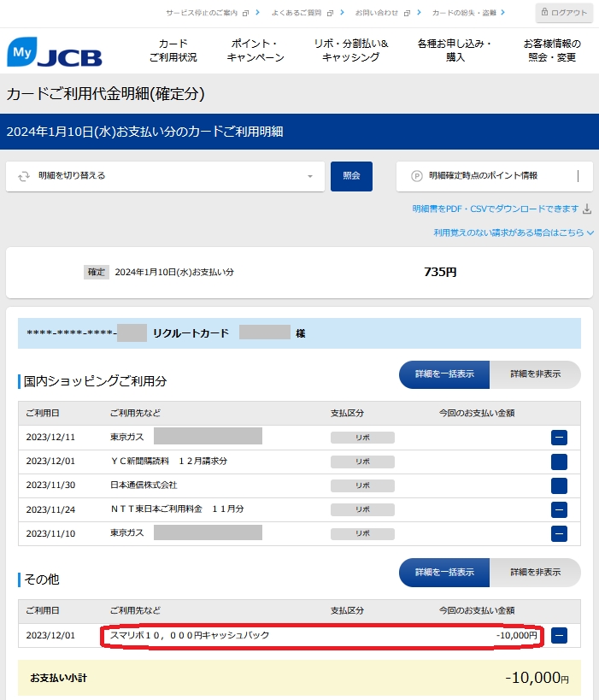
Task: Click 詳細を非表示 for 国内ショッピング section
Action: 535,374
